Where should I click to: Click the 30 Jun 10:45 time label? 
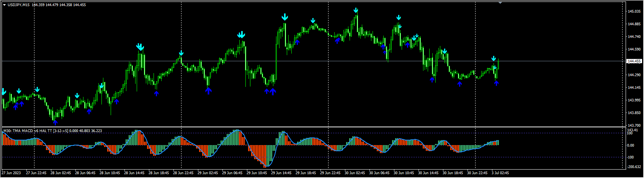404,173
